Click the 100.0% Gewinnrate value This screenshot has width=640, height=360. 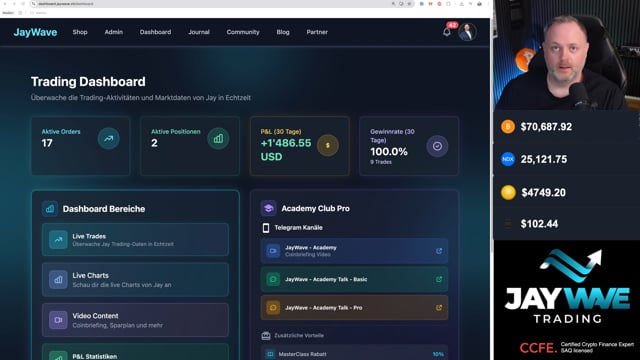pyautogui.click(x=389, y=152)
